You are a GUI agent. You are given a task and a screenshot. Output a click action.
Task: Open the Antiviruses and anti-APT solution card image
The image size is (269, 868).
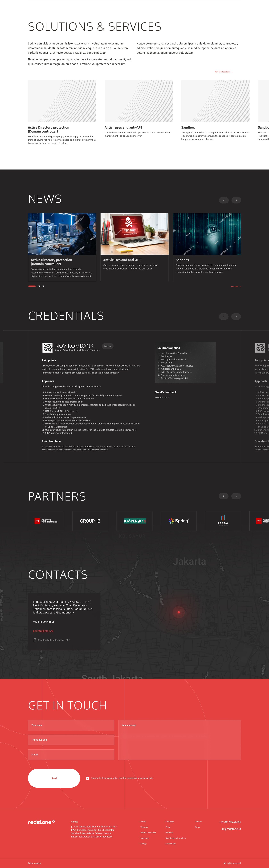pyautogui.click(x=139, y=101)
